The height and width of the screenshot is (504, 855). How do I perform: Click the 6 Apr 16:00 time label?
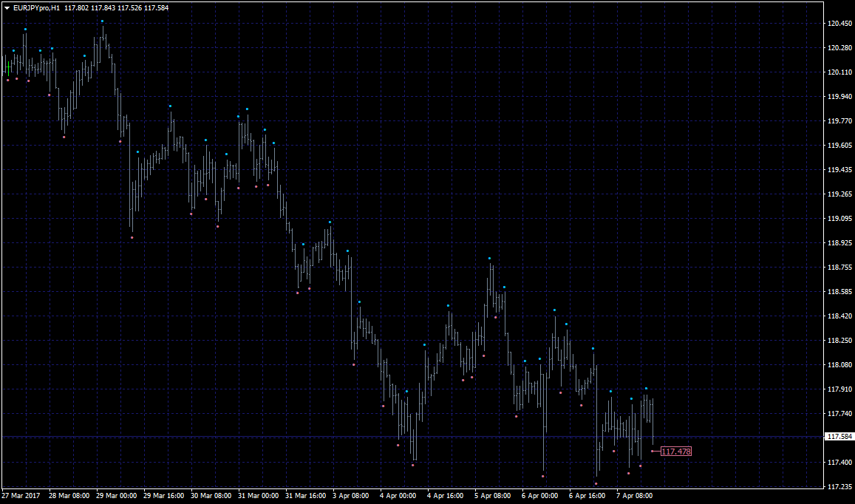tap(589, 496)
